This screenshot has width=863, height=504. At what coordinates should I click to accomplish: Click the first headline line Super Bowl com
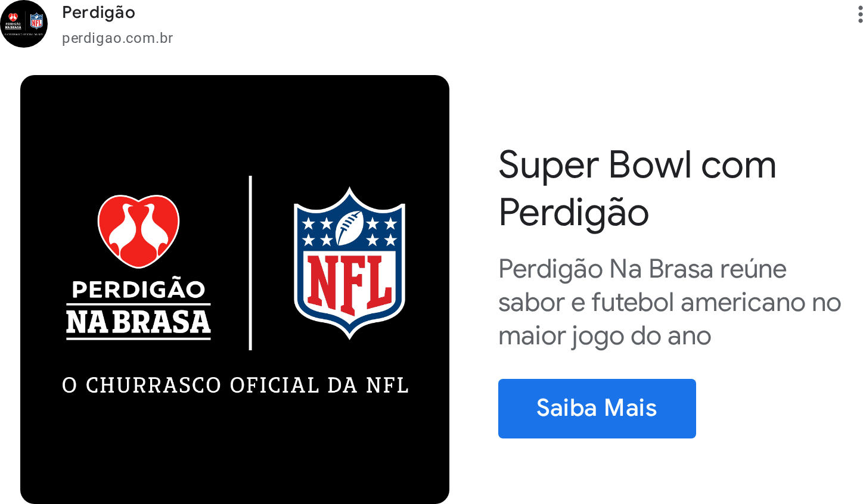637,165
